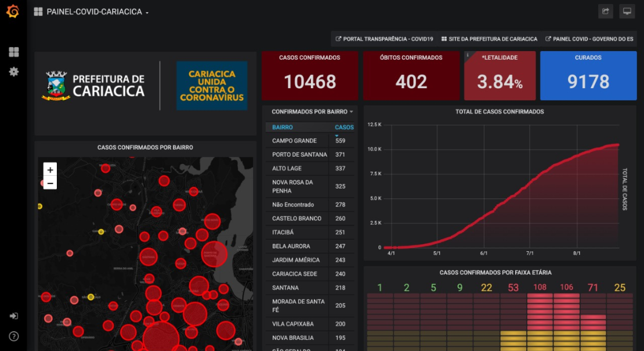Select JARDIM AMÉRICA row
Viewport: 644px width, 351px height.
pyautogui.click(x=310, y=260)
